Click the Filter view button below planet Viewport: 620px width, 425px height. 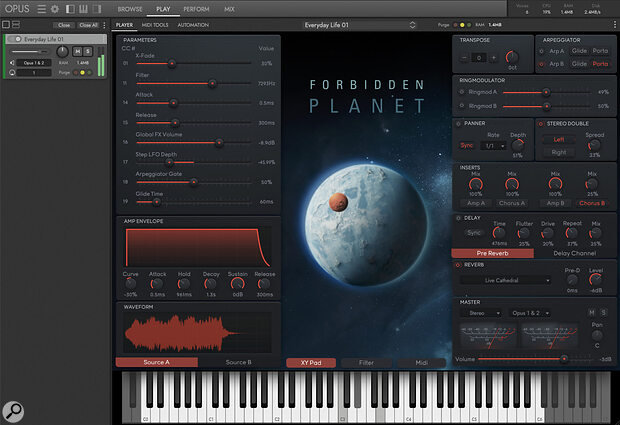point(366,363)
